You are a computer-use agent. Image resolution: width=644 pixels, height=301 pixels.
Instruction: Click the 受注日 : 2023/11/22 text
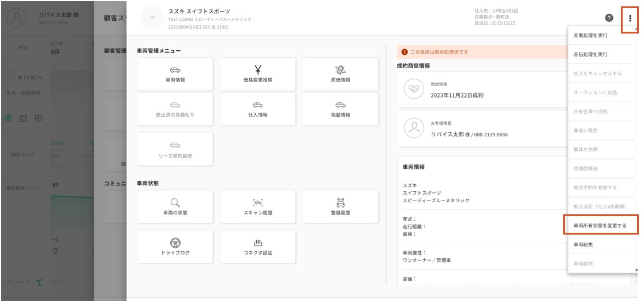coord(495,23)
